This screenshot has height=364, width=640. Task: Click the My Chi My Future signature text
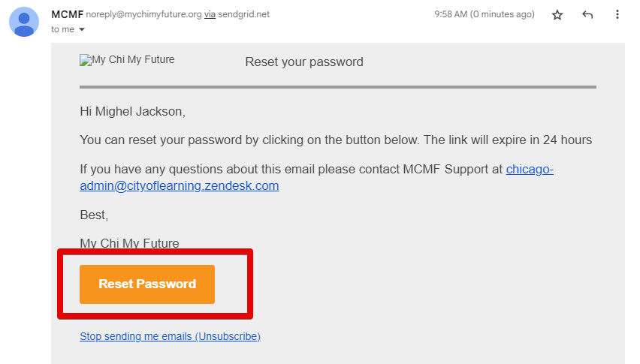tap(129, 242)
